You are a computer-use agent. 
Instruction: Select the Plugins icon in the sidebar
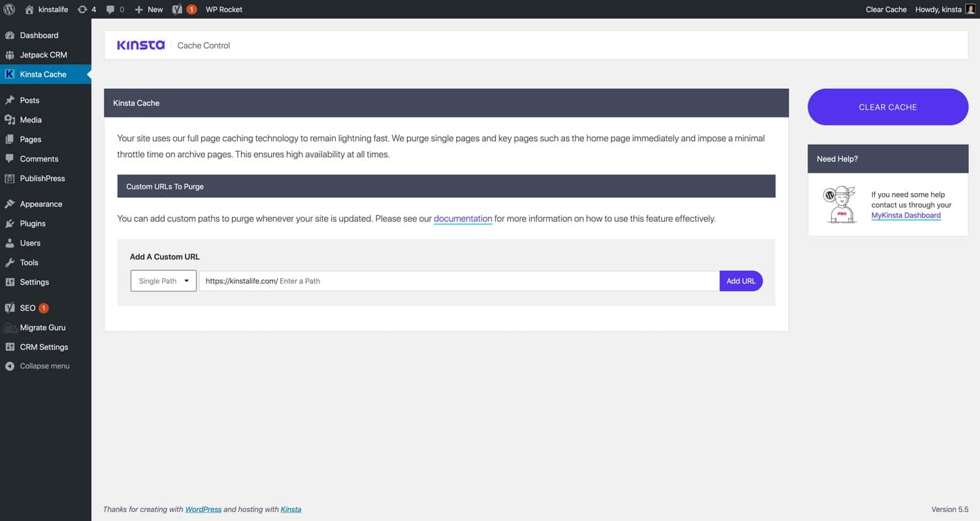tap(10, 223)
